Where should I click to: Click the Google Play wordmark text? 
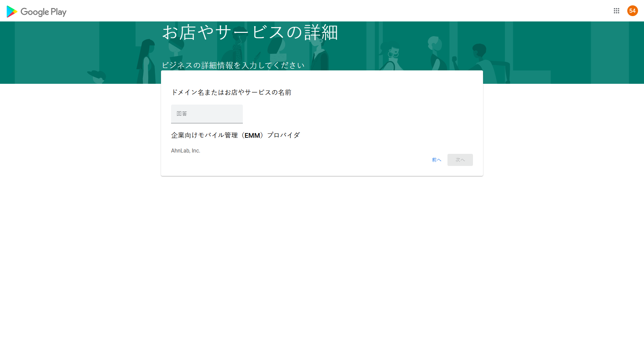coord(44,12)
